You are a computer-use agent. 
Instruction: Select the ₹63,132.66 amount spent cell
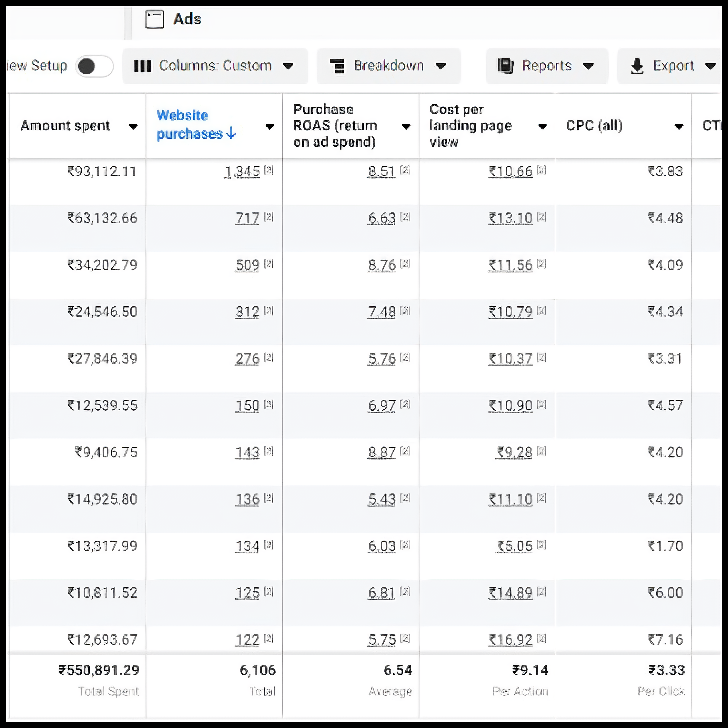tap(102, 219)
